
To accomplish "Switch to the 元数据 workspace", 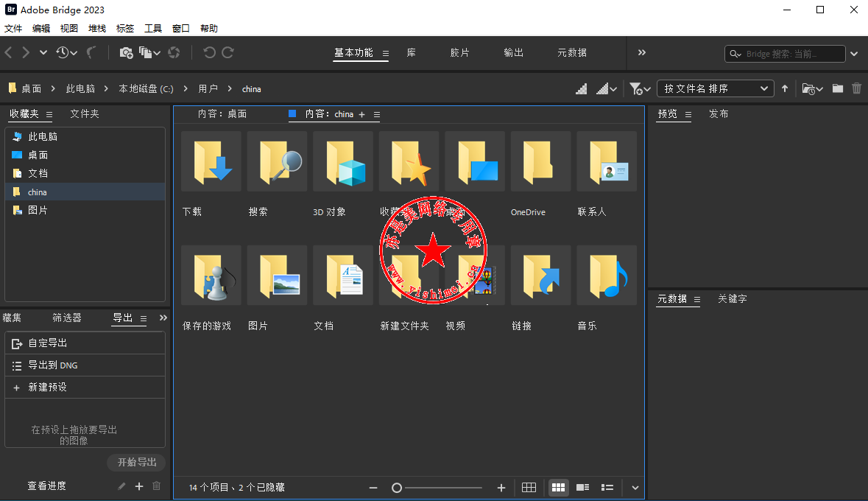I will click(x=572, y=52).
